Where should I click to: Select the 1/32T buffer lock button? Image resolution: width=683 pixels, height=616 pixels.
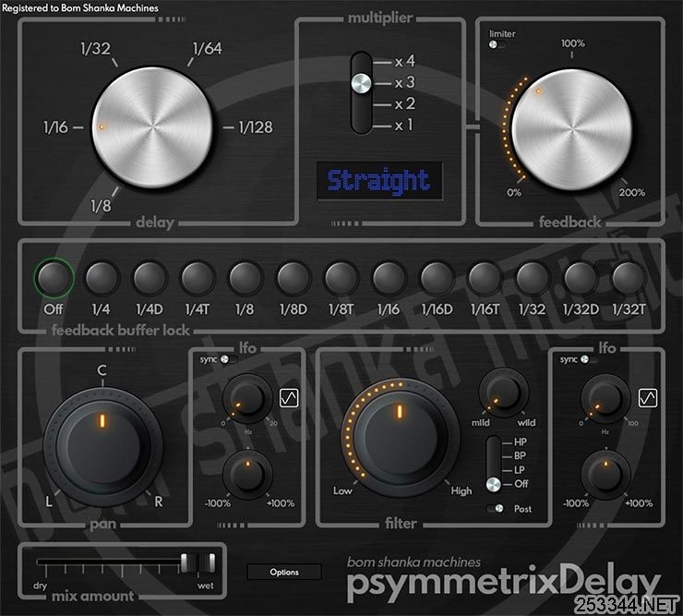tap(629, 278)
